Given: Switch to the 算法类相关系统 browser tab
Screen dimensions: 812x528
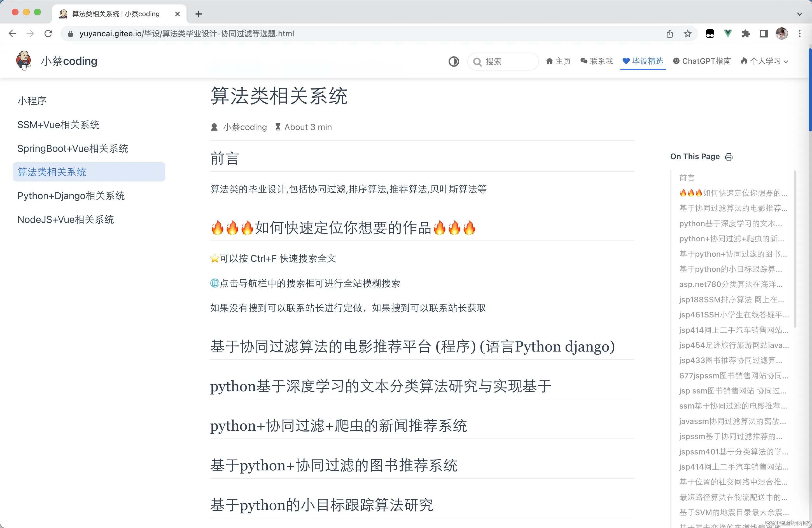Looking at the screenshot, I should point(116,14).
